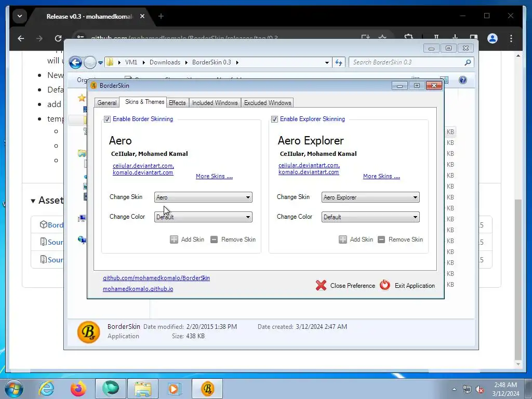Screen dimensions: 532x399
Task: Click the red X Close Preference icon
Action: [321, 285]
